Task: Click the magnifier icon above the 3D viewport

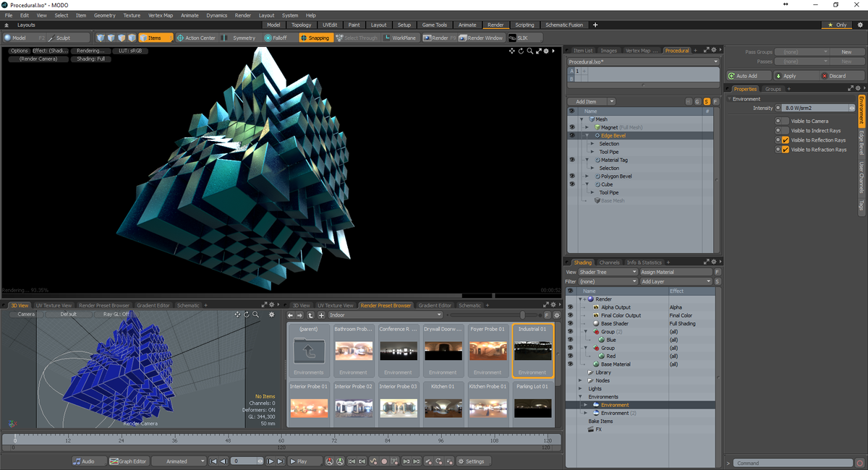Action: [x=530, y=51]
